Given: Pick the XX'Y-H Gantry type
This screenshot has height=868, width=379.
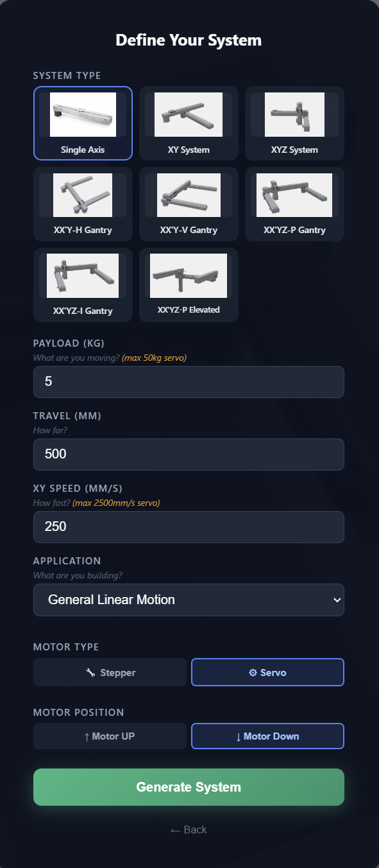Looking at the screenshot, I should 83,204.
